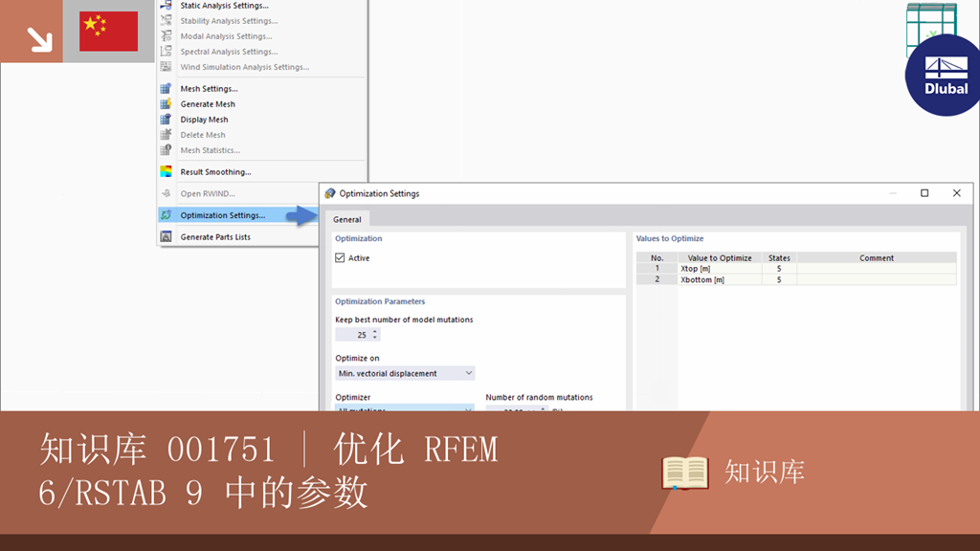Click the Generate Mesh icon
980x551 pixels.
166,104
